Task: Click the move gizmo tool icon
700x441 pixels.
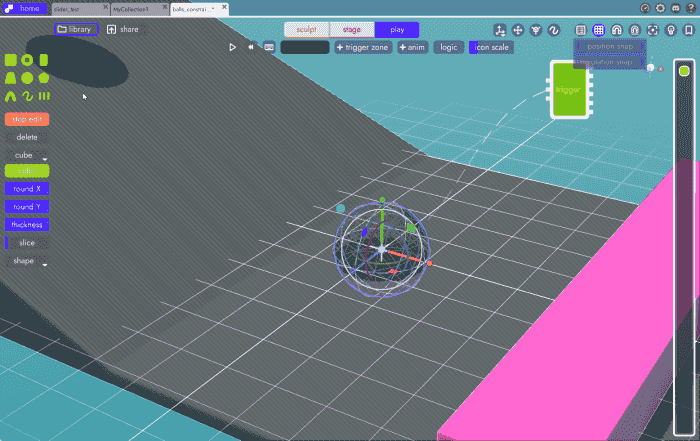Action: point(518,31)
